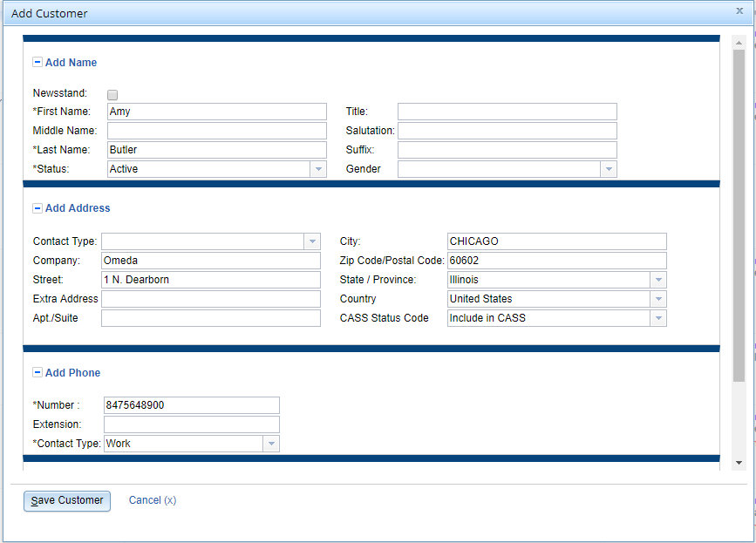
Task: Click into the Apt./Suite field
Action: (x=211, y=318)
